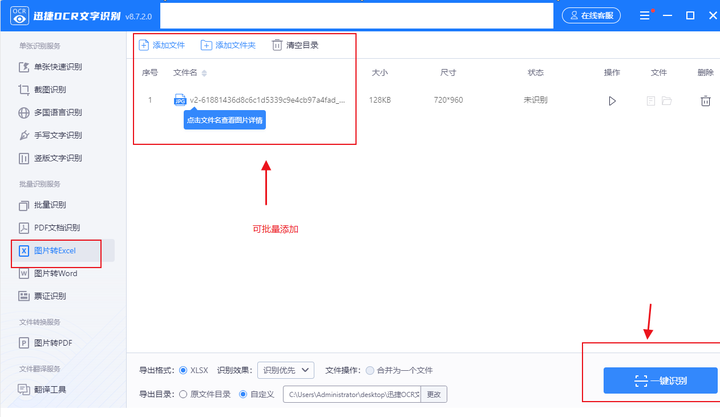Click the 大小 column header
The image size is (720, 417).
[x=380, y=73]
